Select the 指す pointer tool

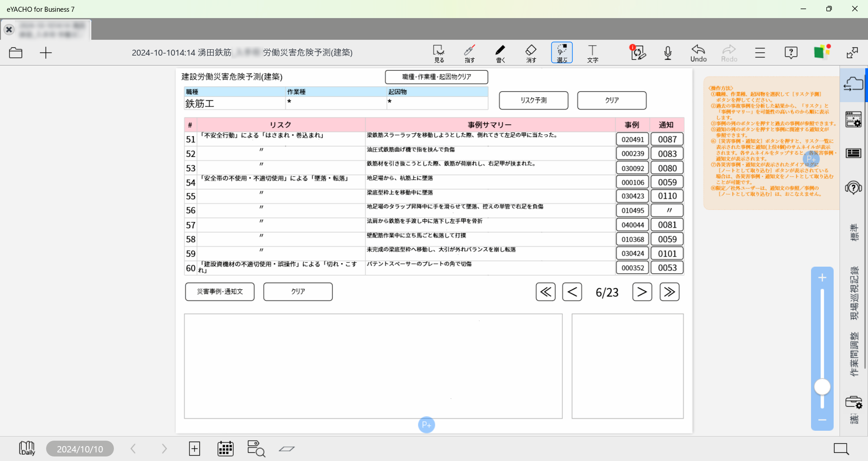tap(469, 53)
